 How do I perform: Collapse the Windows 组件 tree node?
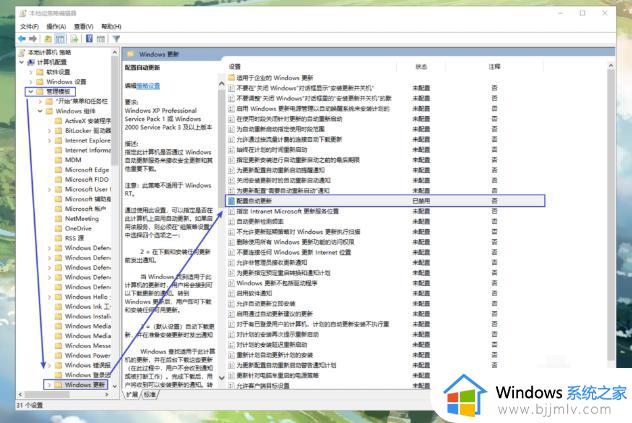click(x=40, y=111)
